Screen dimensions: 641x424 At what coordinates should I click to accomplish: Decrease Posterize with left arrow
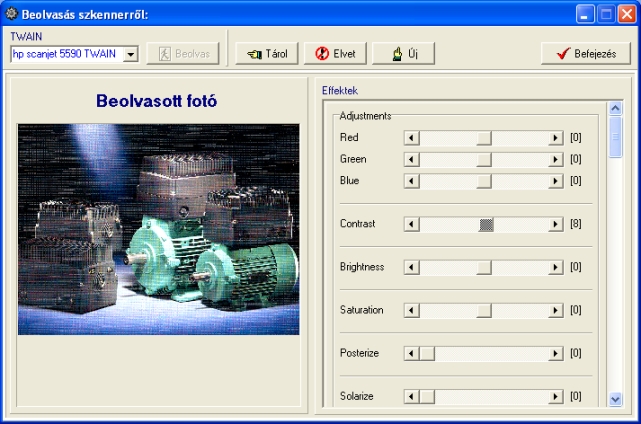pos(412,353)
